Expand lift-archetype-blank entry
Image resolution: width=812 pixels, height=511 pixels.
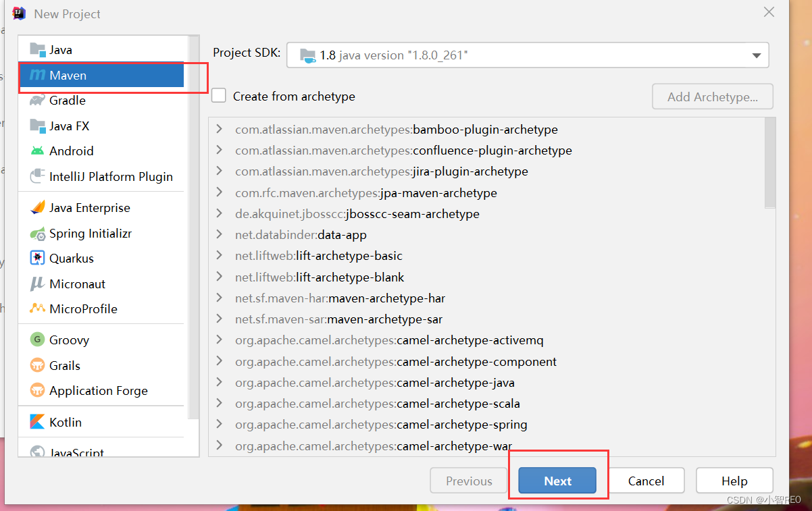(219, 277)
